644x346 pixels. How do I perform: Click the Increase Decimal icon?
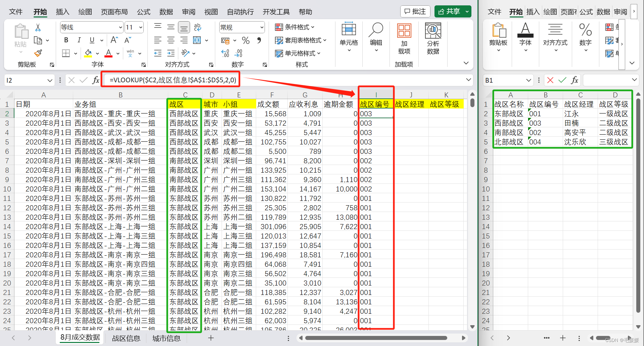click(225, 53)
